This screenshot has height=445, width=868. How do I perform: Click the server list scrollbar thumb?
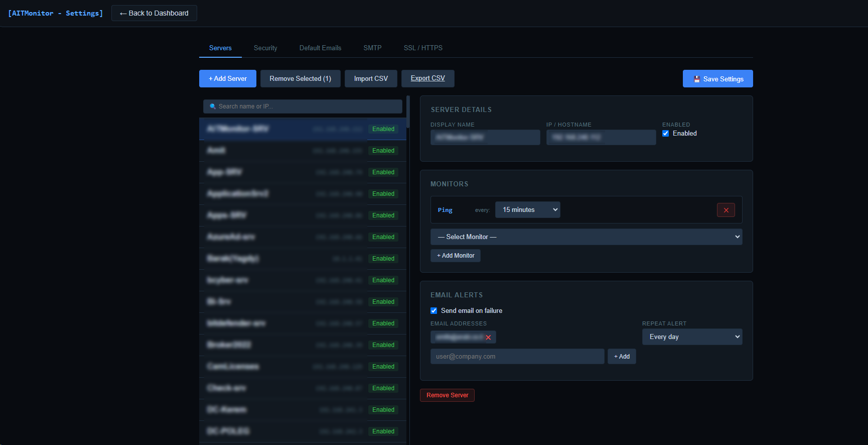pyautogui.click(x=408, y=112)
